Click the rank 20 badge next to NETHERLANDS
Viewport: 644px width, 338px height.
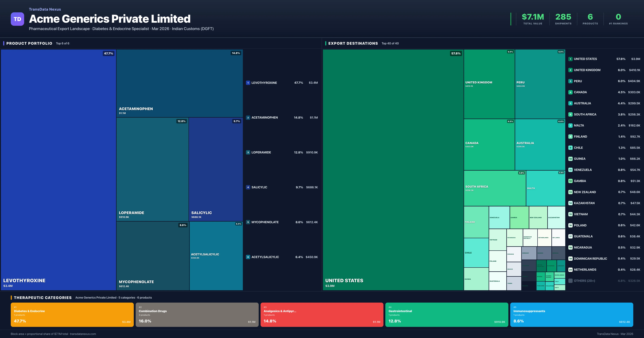570,269
